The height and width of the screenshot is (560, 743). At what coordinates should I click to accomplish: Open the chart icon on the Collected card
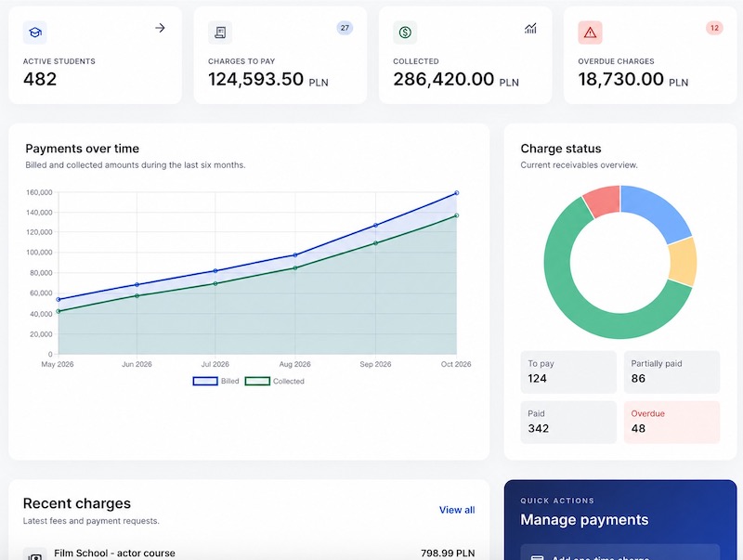coord(530,29)
